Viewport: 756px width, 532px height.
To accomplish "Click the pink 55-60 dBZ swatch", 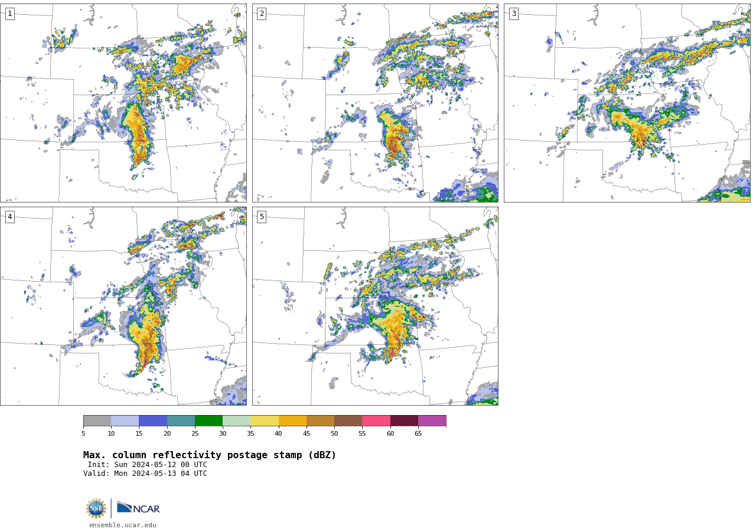I will (376, 420).
